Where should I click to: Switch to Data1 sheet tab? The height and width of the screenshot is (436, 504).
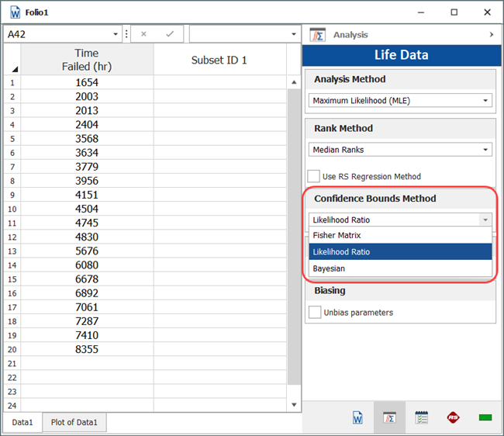(22, 422)
